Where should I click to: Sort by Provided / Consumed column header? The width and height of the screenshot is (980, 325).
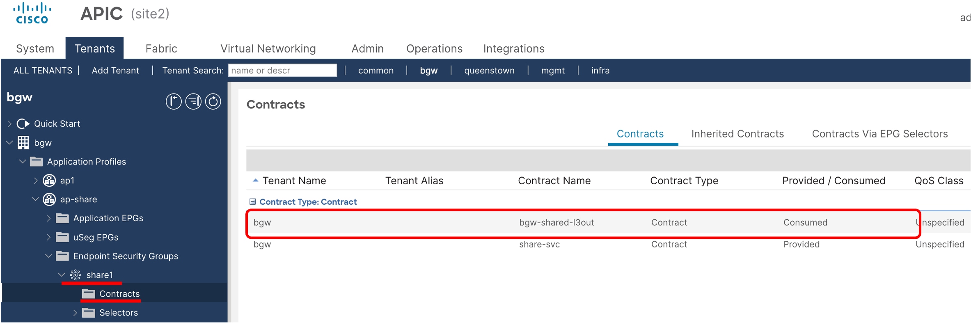pos(833,181)
